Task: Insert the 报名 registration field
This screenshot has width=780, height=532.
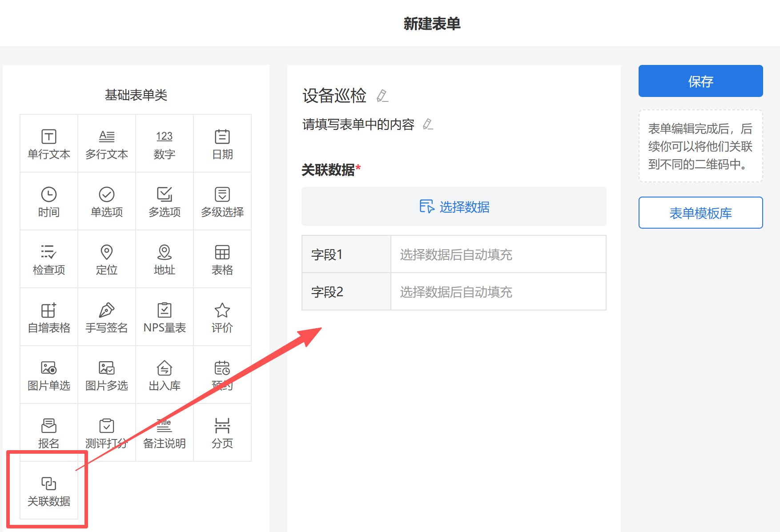Action: (49, 432)
